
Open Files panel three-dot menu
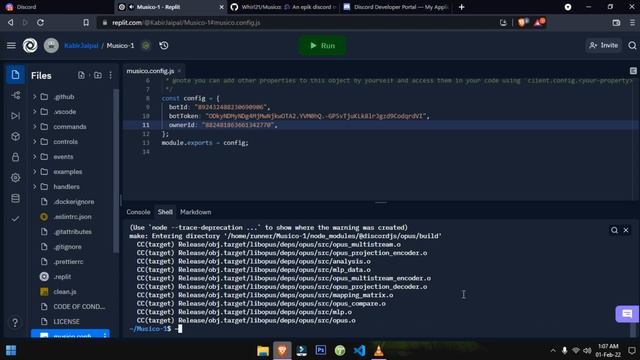pos(110,75)
